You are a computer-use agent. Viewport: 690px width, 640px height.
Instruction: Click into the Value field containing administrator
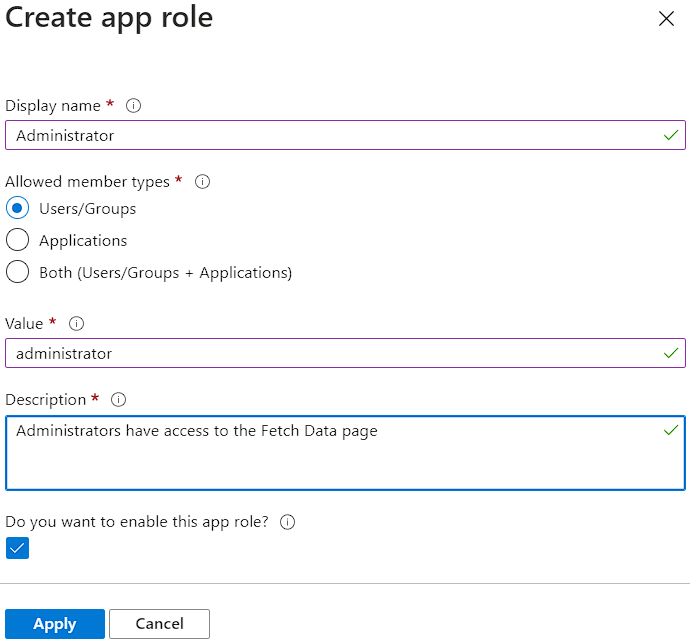pos(330,353)
